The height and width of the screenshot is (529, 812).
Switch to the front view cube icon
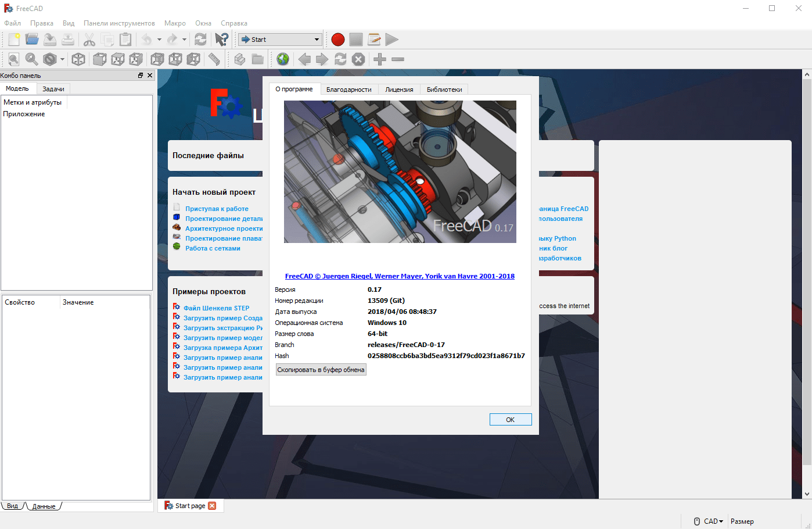click(99, 59)
